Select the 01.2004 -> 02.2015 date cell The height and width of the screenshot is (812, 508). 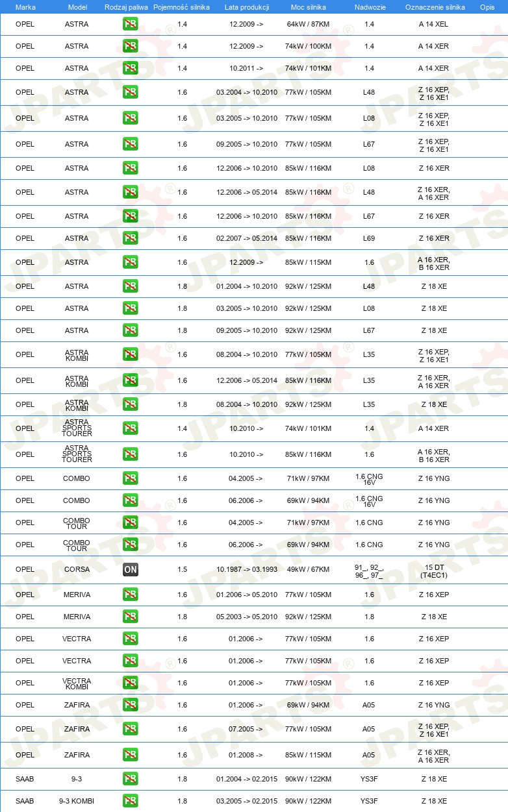247,779
